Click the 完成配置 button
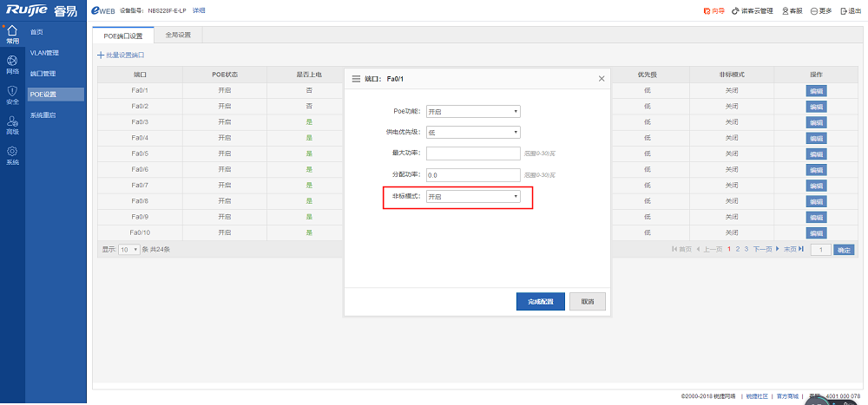The image size is (868, 405). [x=540, y=301]
